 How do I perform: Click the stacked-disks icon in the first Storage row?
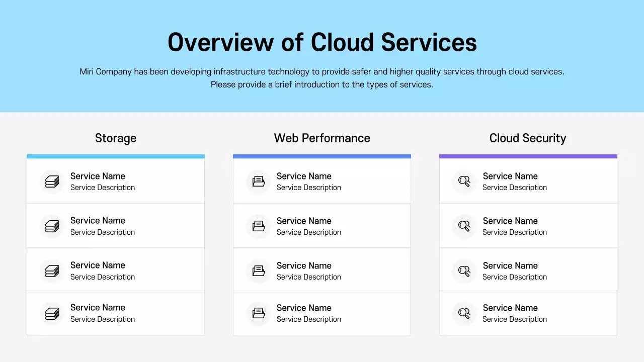coord(52,182)
